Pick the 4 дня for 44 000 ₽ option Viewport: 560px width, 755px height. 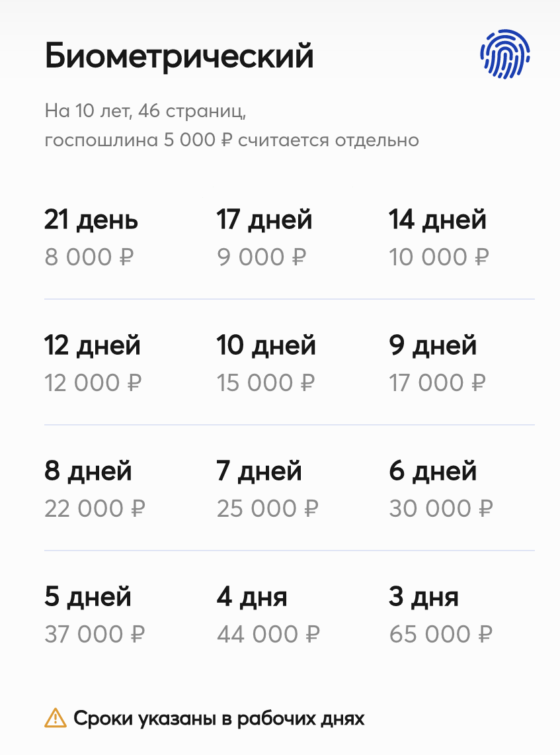[x=268, y=615]
